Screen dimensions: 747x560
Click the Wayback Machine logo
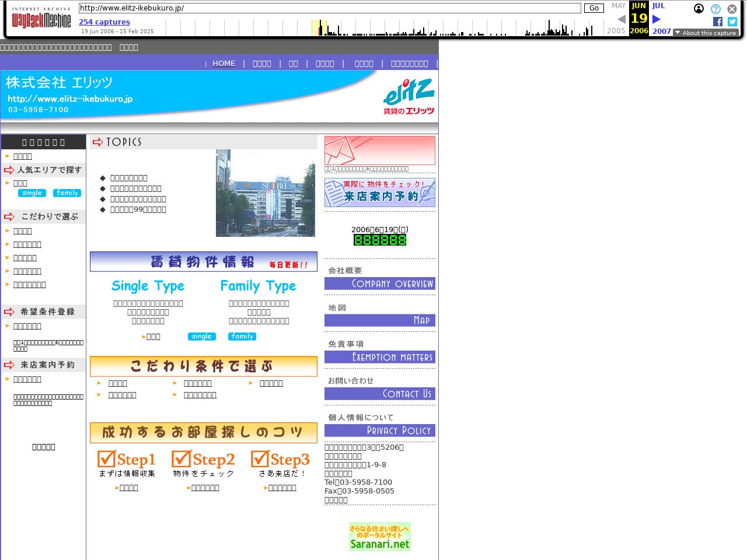[41, 19]
